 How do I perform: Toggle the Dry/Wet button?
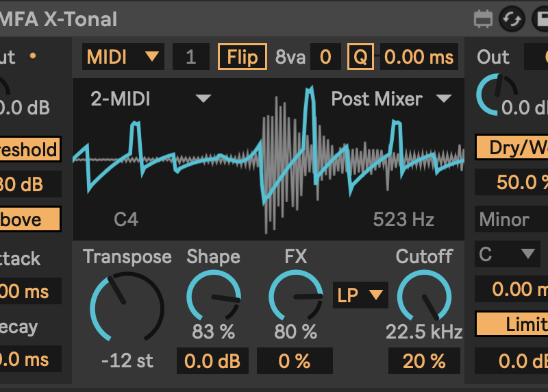coord(514,147)
